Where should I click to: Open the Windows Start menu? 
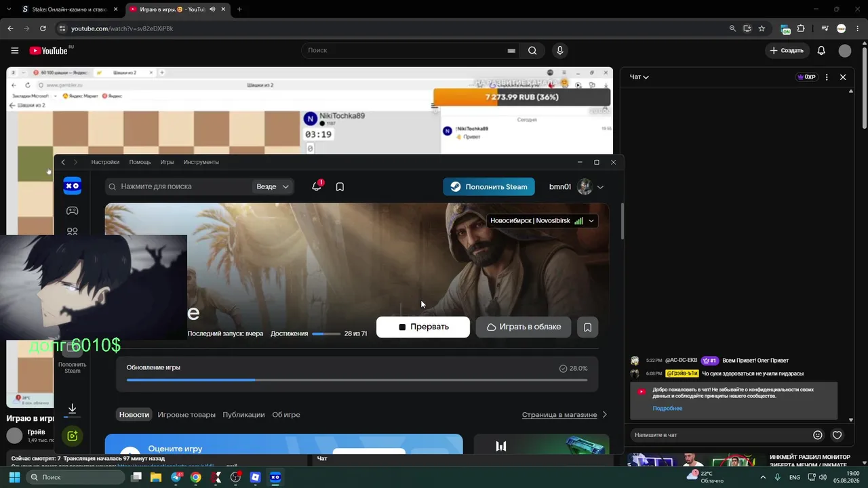click(x=14, y=477)
